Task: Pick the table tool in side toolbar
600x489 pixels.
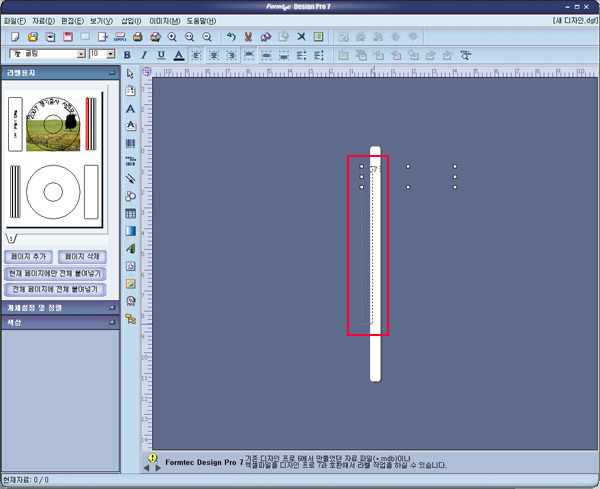Action: 130,213
